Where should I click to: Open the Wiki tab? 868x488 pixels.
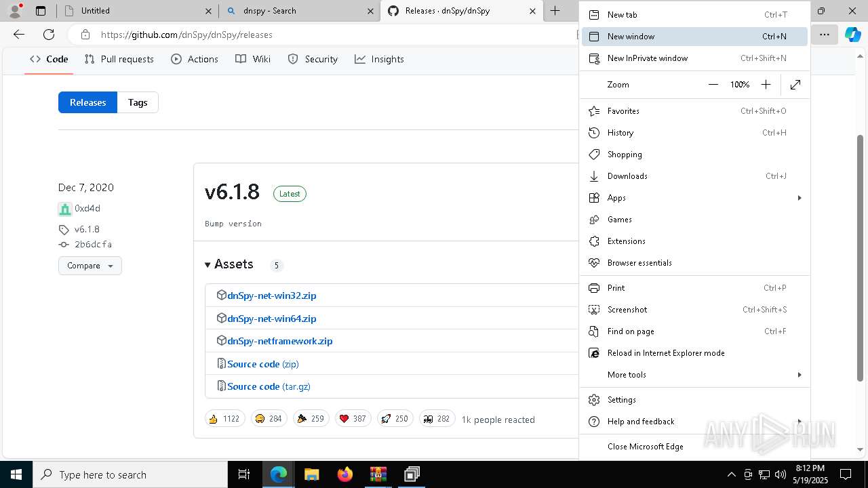(253, 60)
